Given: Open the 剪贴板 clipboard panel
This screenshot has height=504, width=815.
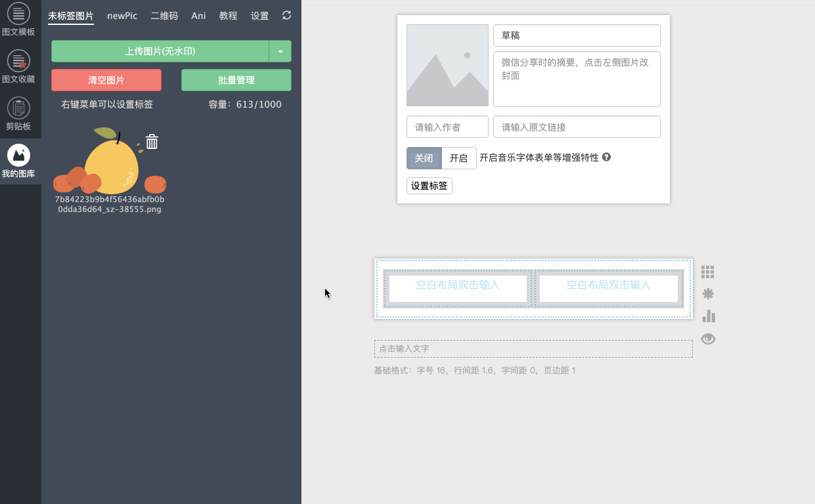Looking at the screenshot, I should click(18, 114).
